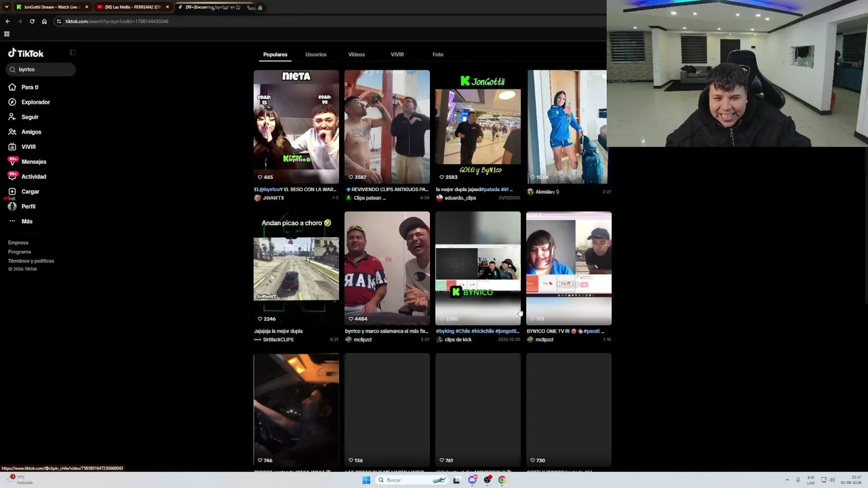Click the #byking hashtag caption
This screenshot has width=868, height=488.
pyautogui.click(x=445, y=331)
